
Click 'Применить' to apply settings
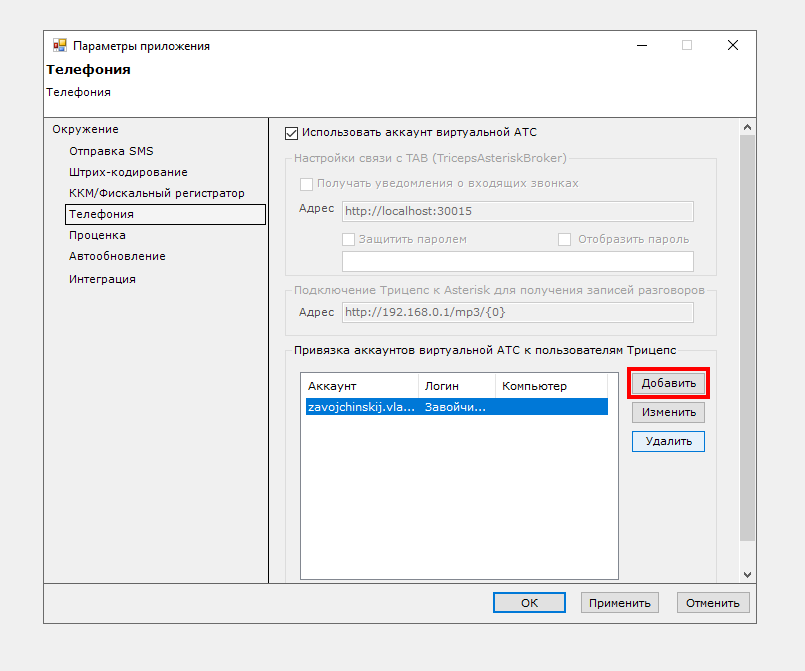click(x=620, y=602)
